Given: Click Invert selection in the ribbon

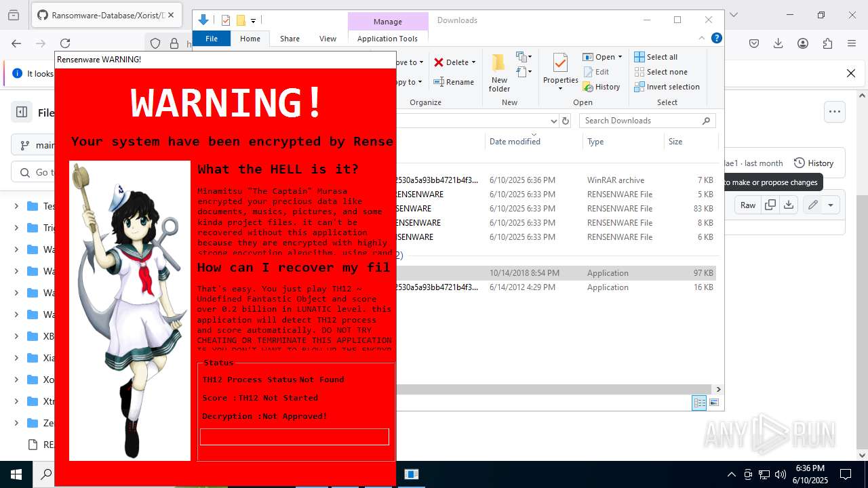Looking at the screenshot, I should pos(667,87).
